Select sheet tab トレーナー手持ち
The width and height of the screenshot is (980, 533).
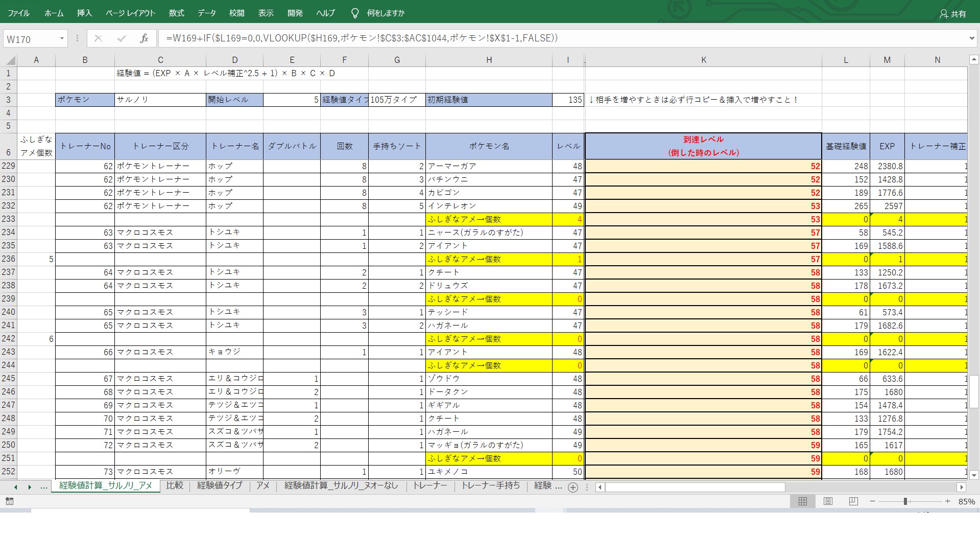(491, 485)
